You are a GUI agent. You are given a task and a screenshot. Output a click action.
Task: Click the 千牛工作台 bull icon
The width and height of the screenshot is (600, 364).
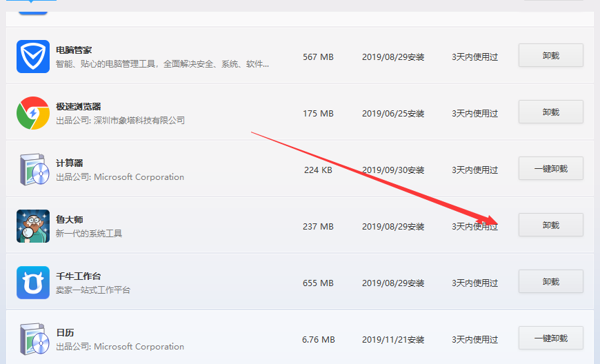tap(33, 283)
